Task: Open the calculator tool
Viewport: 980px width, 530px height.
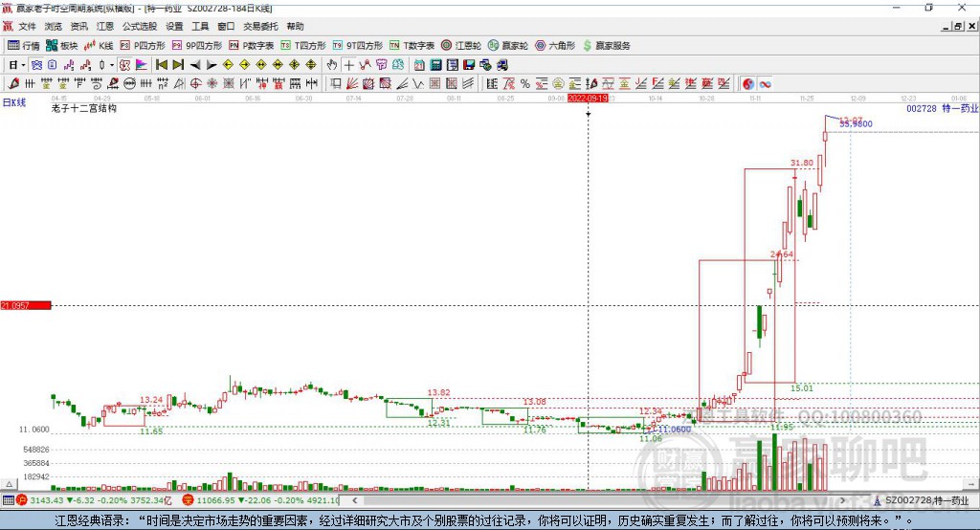Action: point(435,64)
